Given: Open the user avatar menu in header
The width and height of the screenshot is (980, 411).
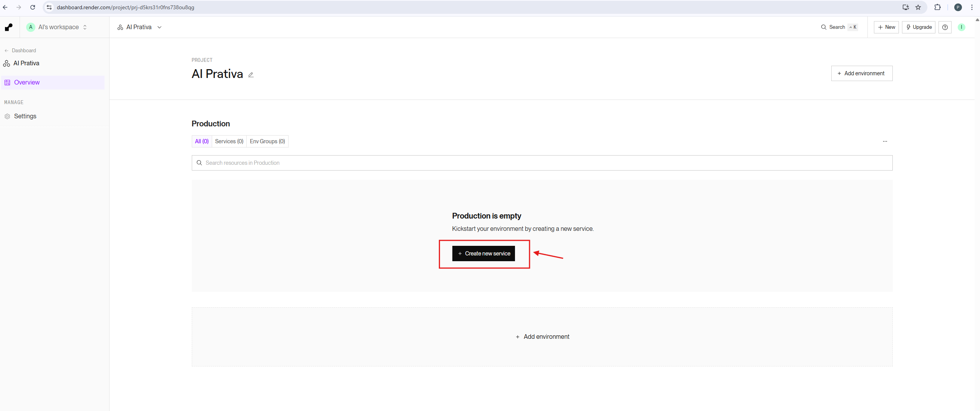Looking at the screenshot, I should coord(961,27).
